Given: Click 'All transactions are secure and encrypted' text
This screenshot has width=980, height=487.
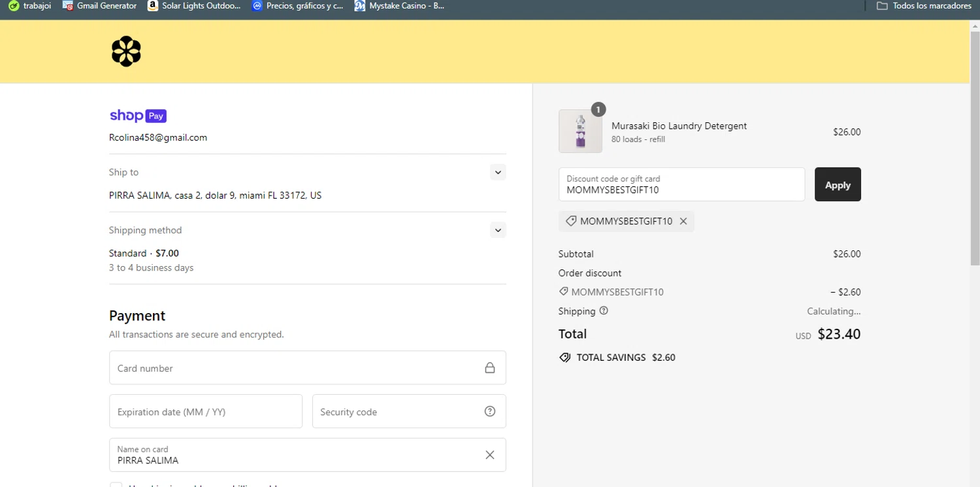Looking at the screenshot, I should coord(197,335).
